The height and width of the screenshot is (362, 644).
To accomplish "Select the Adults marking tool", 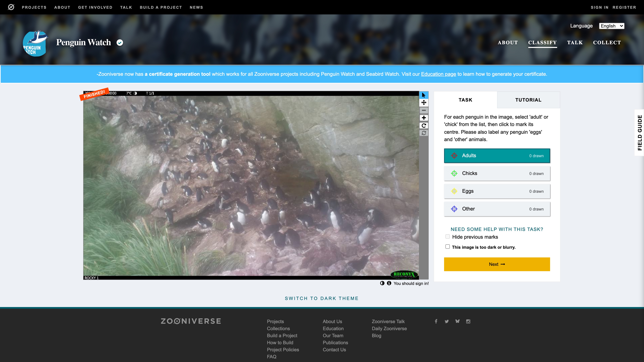I will tap(497, 156).
